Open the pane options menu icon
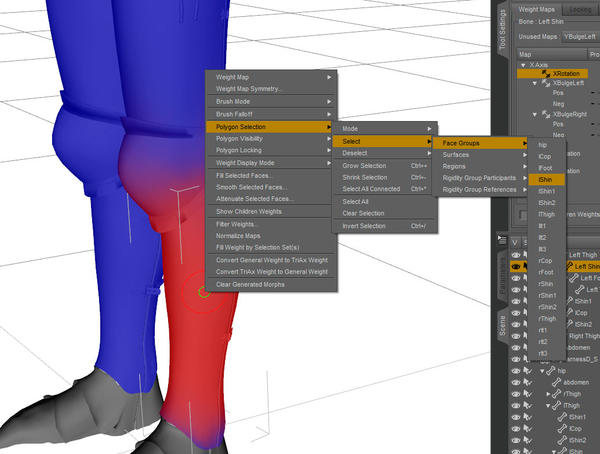The height and width of the screenshot is (454, 600). click(502, 240)
